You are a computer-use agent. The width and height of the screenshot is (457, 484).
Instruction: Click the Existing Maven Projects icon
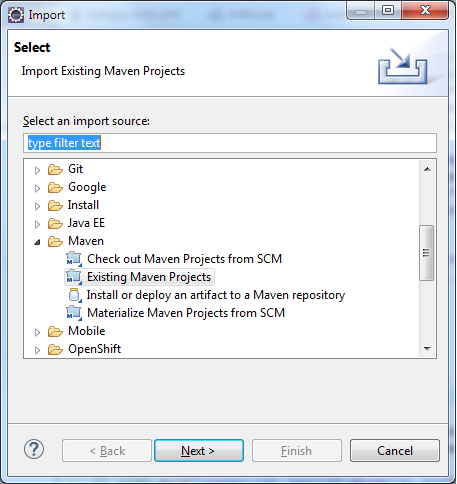pyautogui.click(x=74, y=277)
